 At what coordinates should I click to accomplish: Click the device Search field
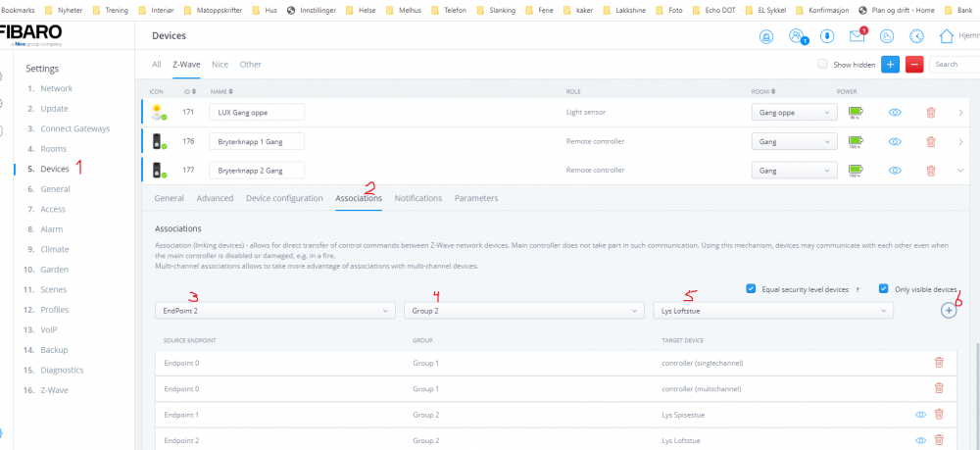955,65
